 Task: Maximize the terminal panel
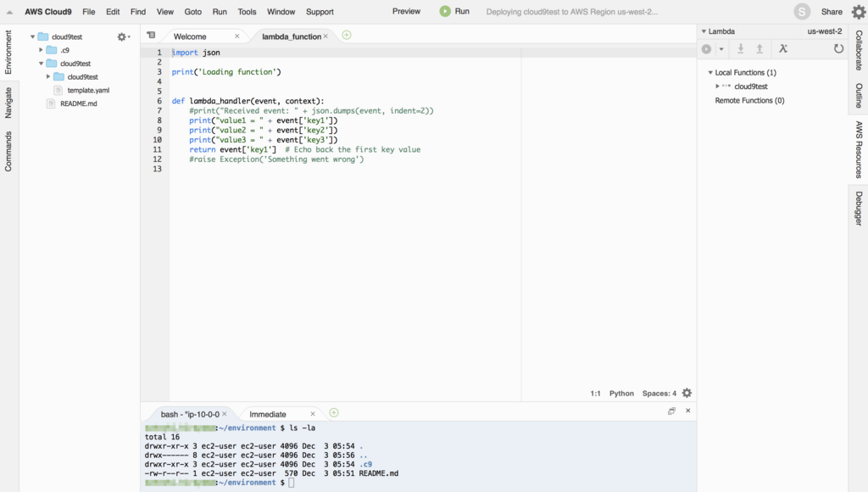671,411
